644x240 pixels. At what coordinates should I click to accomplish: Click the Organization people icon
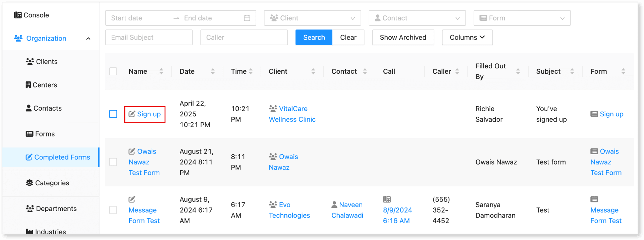[x=18, y=38]
